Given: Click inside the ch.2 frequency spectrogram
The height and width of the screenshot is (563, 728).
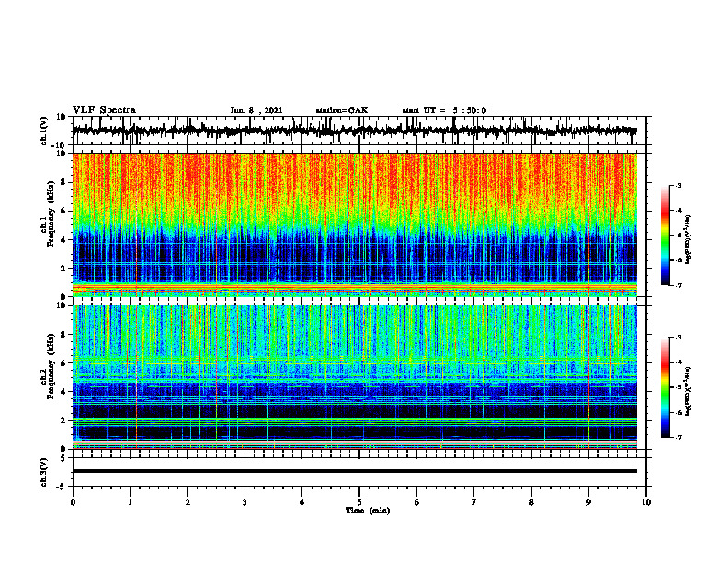Looking at the screenshot, I should (x=355, y=377).
